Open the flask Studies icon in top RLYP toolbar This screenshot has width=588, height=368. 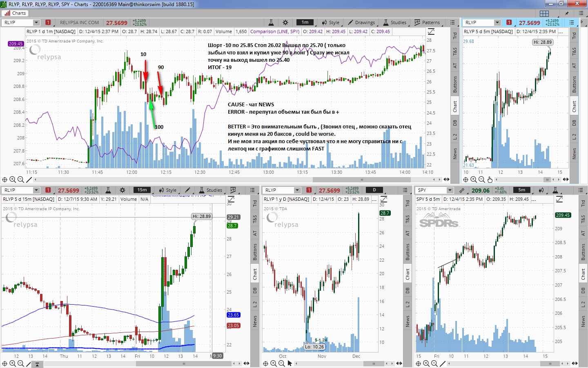coord(271,22)
